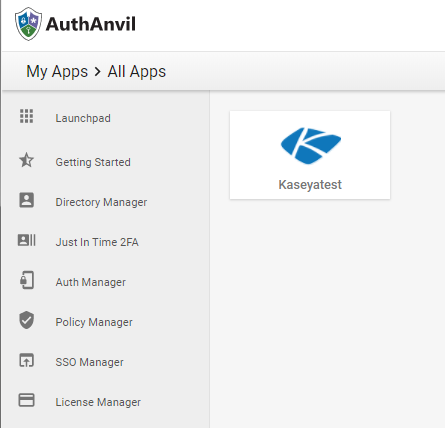Open Auth Manager menu entry
This screenshot has width=445, height=428.
[x=91, y=282]
